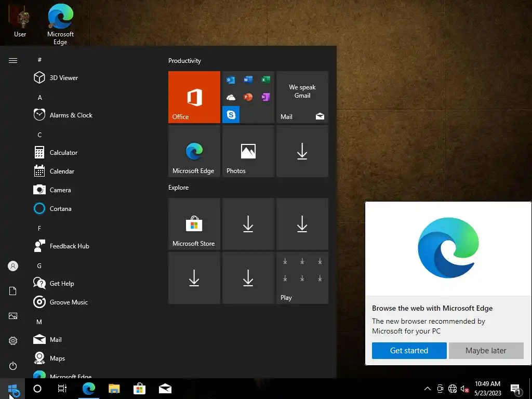This screenshot has height=399, width=532.
Task: Select Microsoft Edge desktop shortcut
Action: tap(60, 24)
